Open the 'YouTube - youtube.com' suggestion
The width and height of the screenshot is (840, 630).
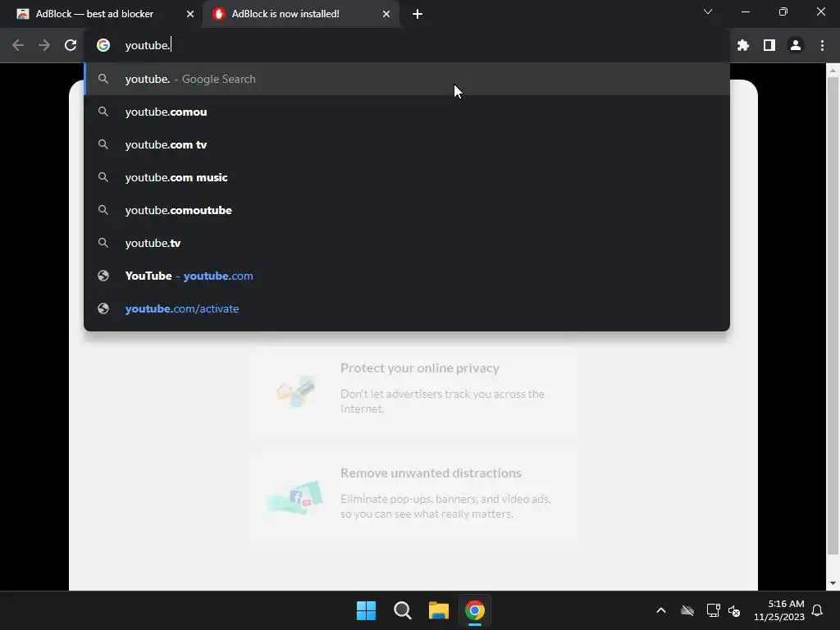407,276
